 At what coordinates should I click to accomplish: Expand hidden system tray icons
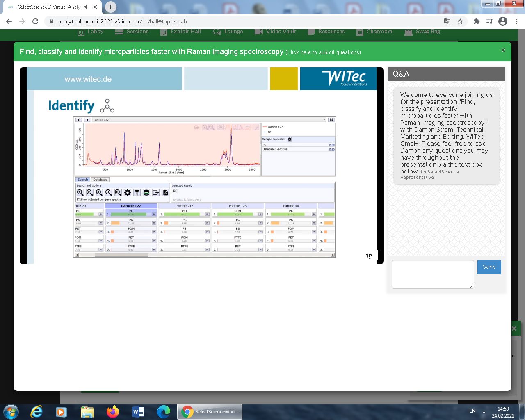point(484,412)
